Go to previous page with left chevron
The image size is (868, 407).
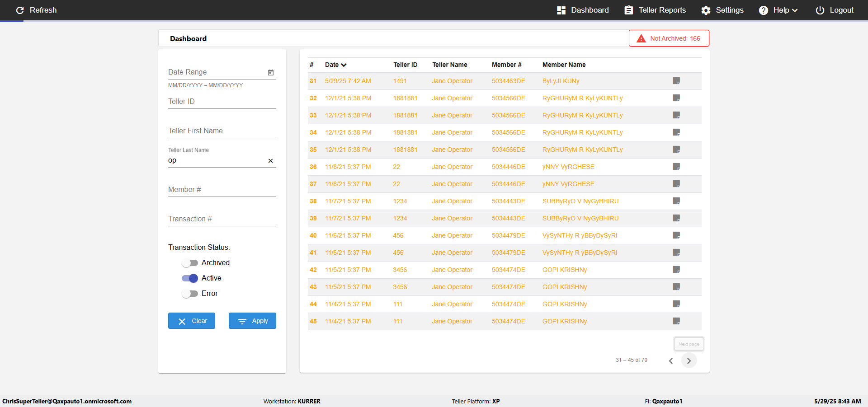click(671, 360)
